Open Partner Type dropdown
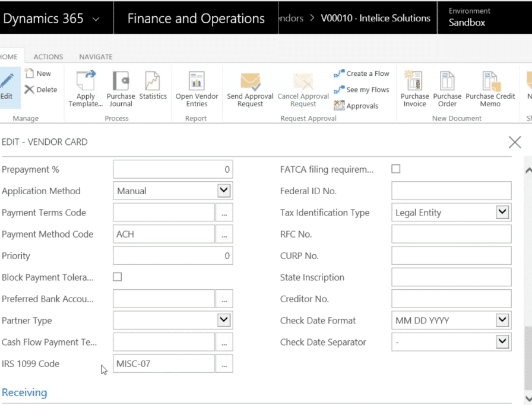 pos(224,320)
